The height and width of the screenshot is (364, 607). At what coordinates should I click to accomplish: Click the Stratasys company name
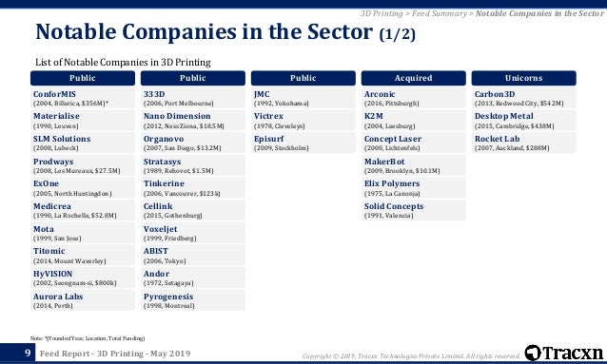point(162,162)
